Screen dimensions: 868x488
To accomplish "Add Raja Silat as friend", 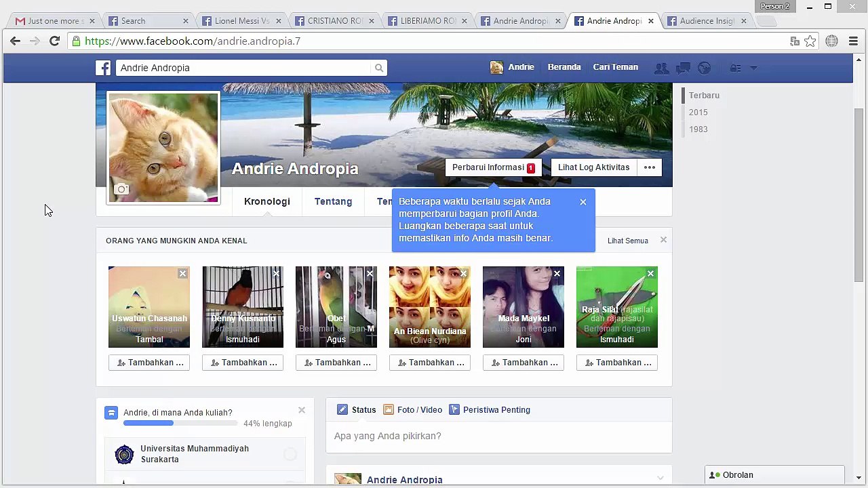I will pos(617,363).
